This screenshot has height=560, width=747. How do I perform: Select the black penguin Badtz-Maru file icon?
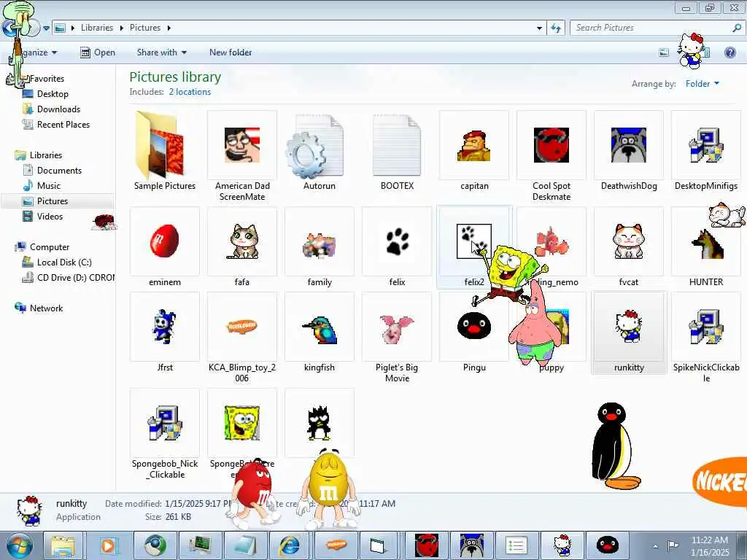320,423
